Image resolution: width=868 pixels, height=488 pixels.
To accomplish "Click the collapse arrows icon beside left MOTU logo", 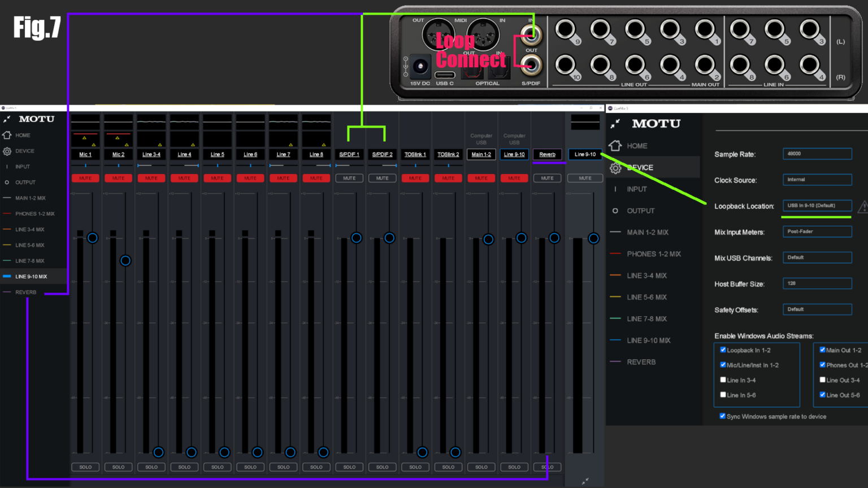I will (7, 119).
